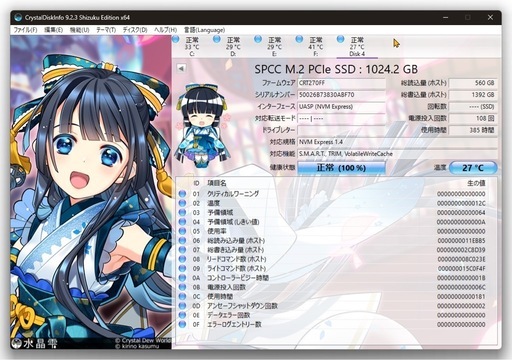Click the status orb for attribute 0D

click(182, 306)
